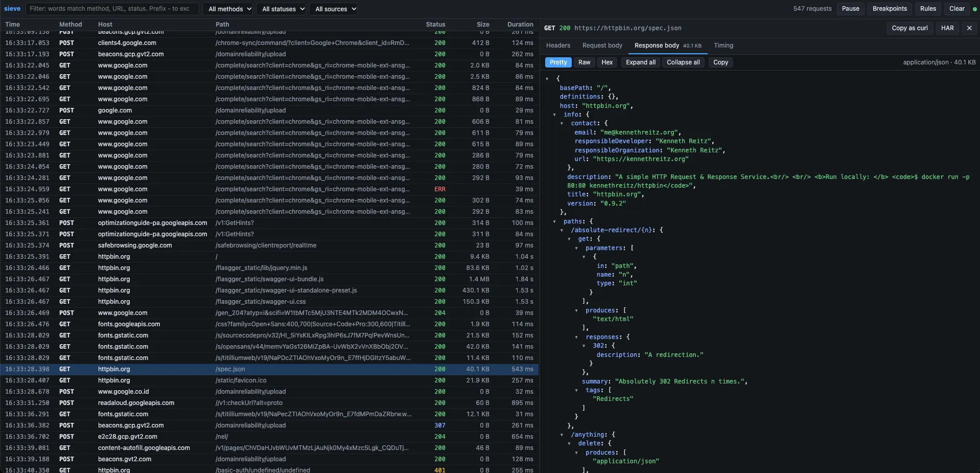Screen dimensions: 980x473
Task: Select the /flasgger_static/swagger-ui.css request
Action: coord(269,302)
